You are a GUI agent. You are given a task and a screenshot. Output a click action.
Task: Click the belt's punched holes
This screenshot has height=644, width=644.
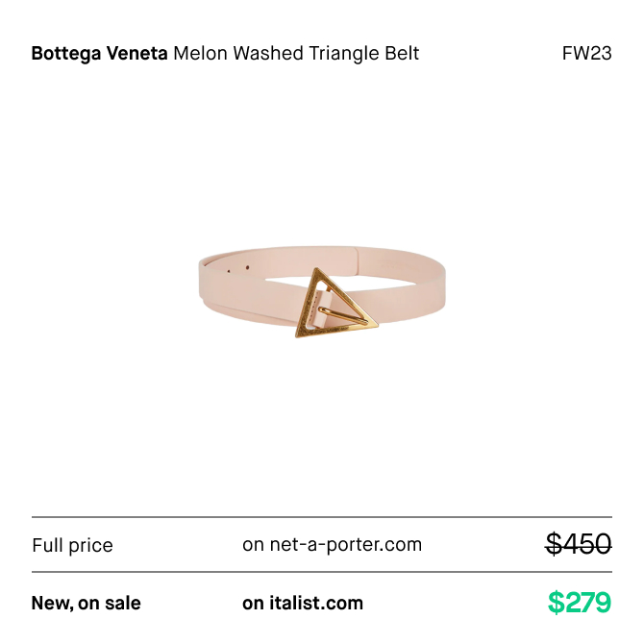coord(238,269)
